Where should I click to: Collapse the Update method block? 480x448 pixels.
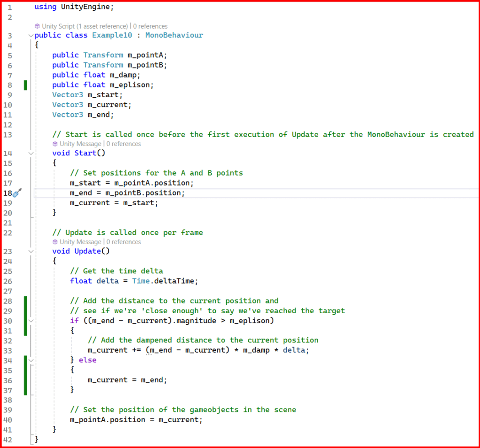coord(31,251)
